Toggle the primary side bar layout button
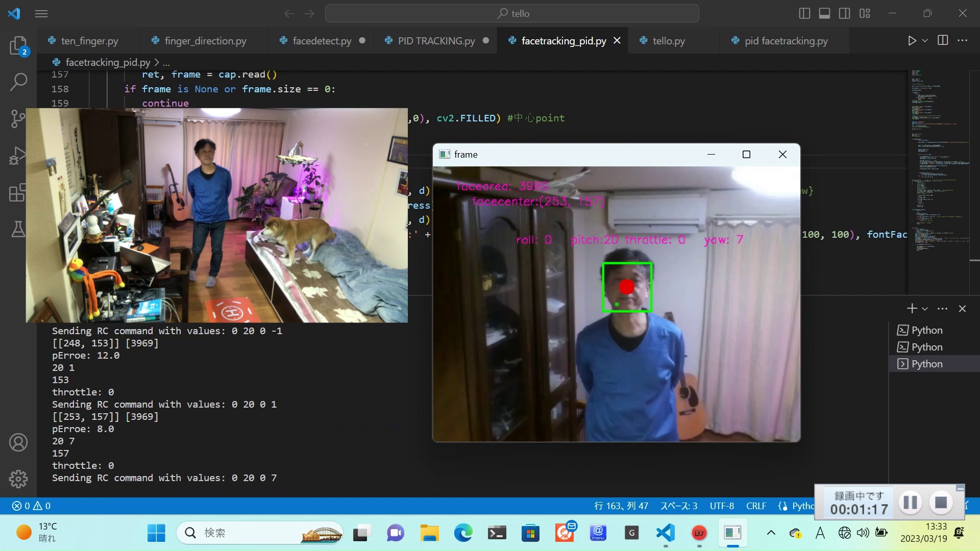The image size is (980, 551). [x=804, y=13]
